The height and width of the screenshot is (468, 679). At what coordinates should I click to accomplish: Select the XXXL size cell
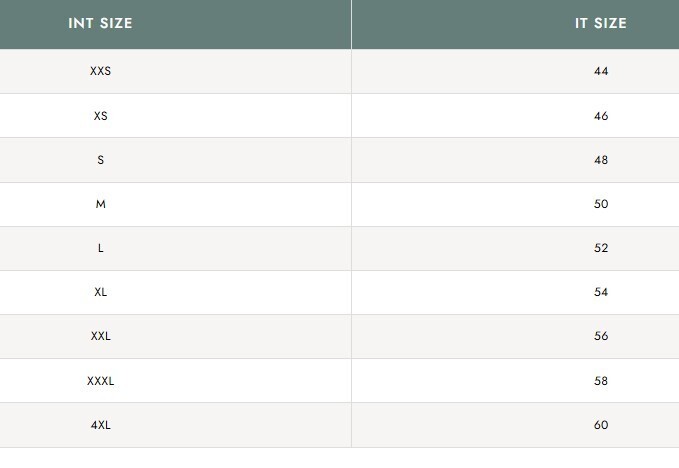coord(100,381)
